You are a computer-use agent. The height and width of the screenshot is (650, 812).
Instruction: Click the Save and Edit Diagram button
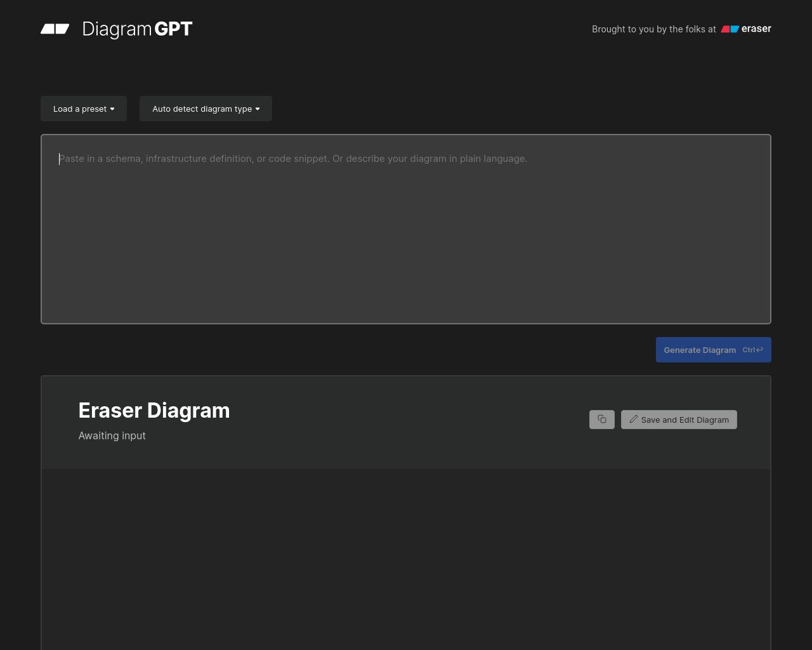(679, 420)
